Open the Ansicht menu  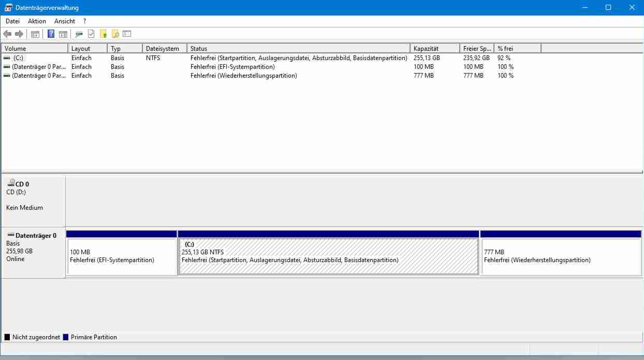[65, 21]
